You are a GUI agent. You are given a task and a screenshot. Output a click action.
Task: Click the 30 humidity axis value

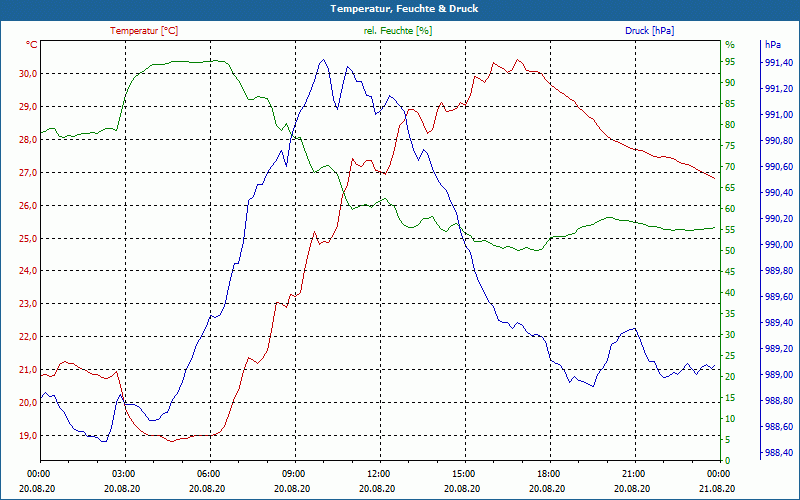click(x=730, y=335)
